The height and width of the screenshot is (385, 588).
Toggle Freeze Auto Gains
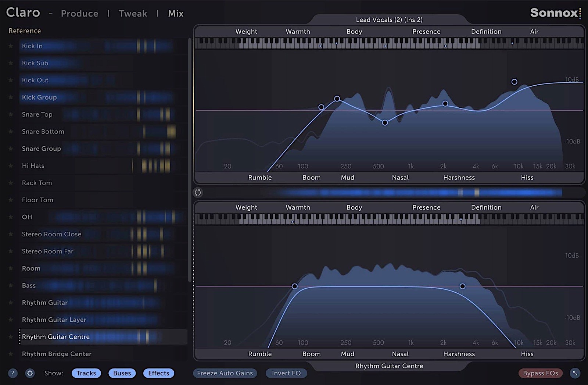(x=225, y=373)
